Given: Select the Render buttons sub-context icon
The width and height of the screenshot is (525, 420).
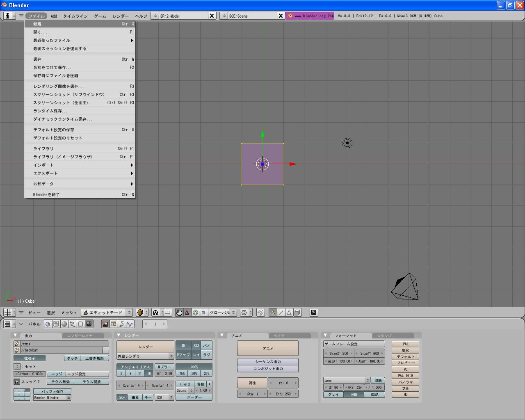Looking at the screenshot, I should coord(105,324).
